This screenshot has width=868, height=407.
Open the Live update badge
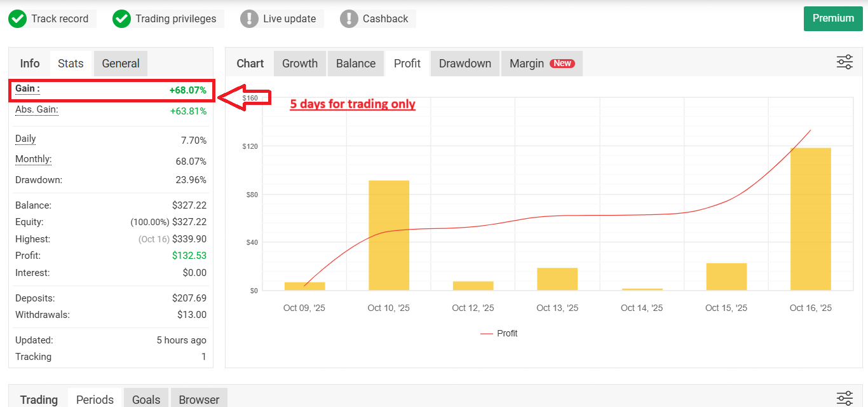pos(281,19)
